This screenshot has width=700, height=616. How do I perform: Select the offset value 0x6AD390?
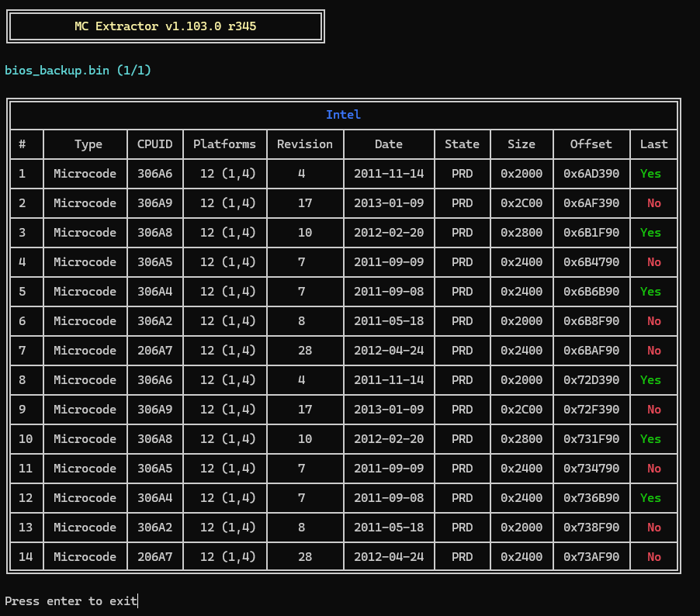click(x=591, y=174)
